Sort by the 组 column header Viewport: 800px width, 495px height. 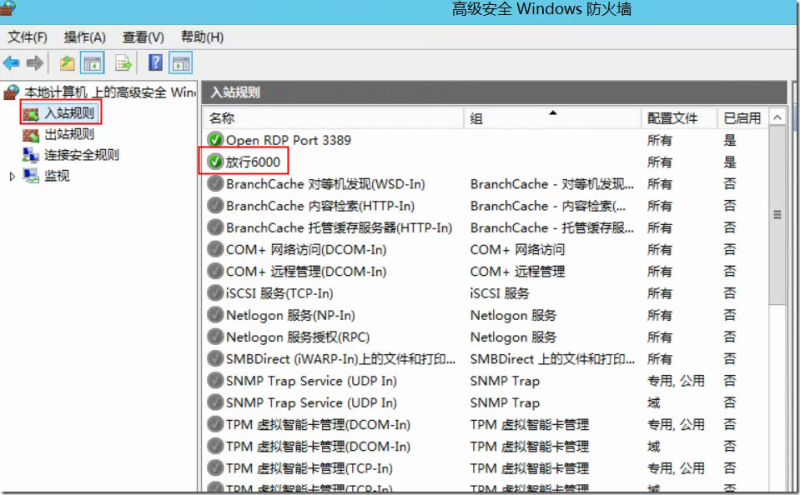click(553, 118)
